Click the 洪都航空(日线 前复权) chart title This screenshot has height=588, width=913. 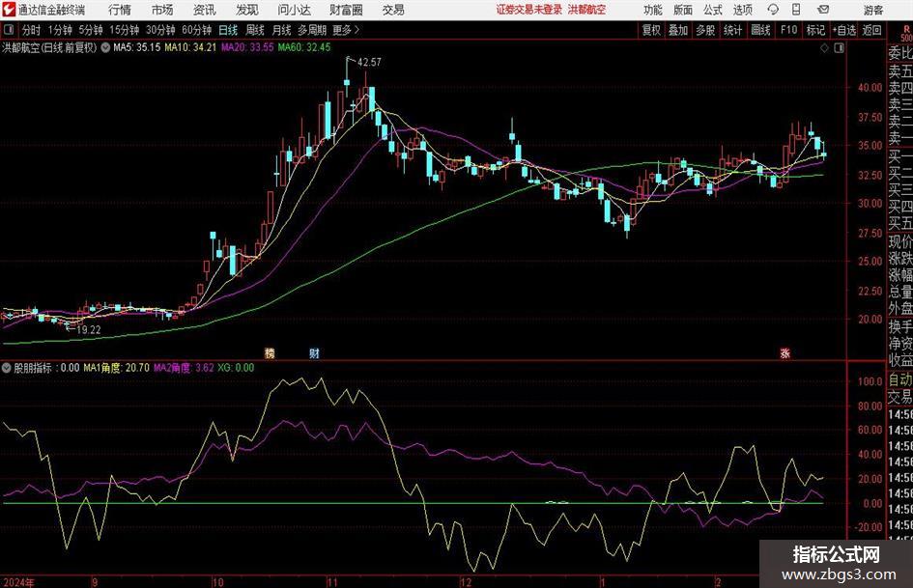pos(49,47)
